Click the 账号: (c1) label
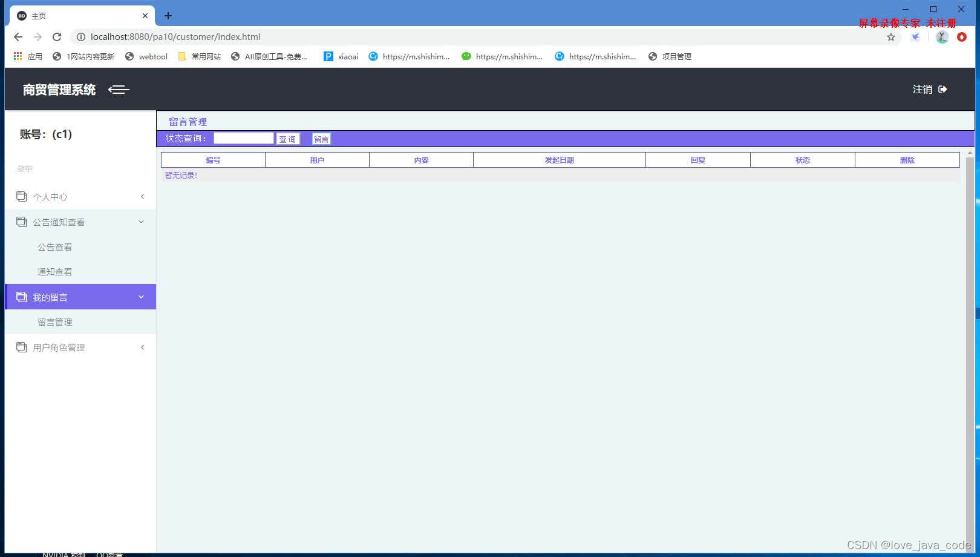This screenshot has height=557, width=980. tap(46, 134)
